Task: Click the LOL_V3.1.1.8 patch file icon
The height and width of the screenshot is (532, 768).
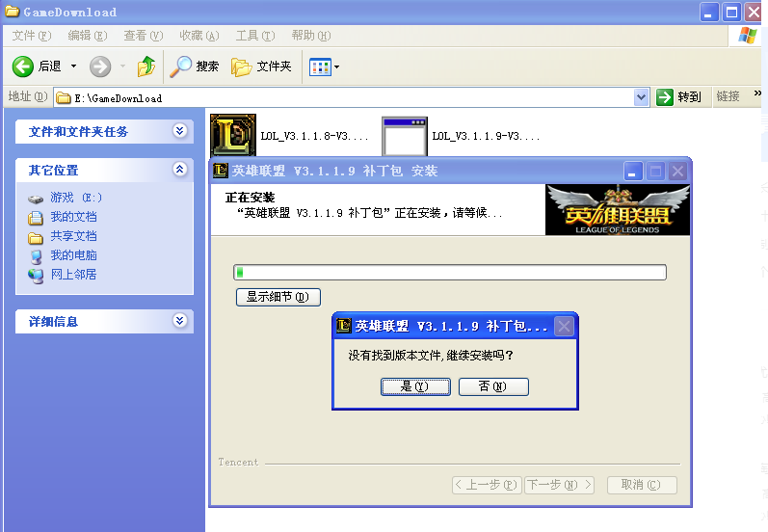Action: click(233, 136)
